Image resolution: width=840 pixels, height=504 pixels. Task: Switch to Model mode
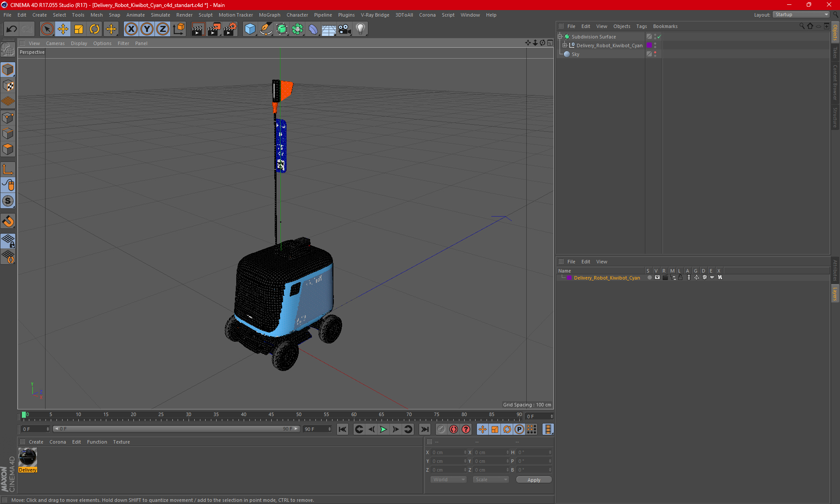[x=8, y=70]
